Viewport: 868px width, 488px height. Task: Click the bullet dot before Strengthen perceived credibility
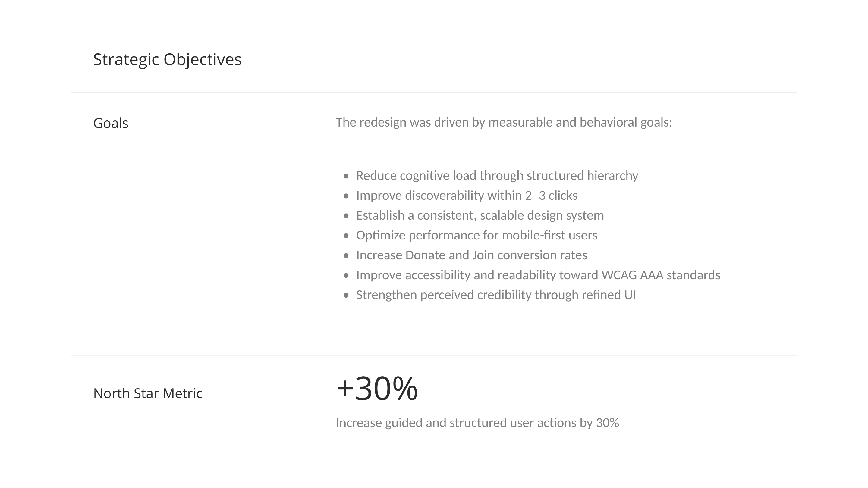pyautogui.click(x=346, y=295)
